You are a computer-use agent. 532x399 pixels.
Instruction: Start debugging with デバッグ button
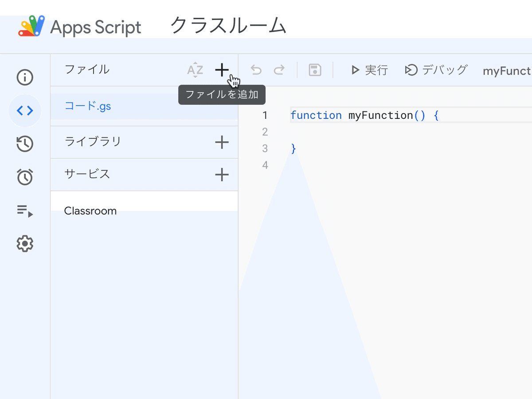click(436, 70)
